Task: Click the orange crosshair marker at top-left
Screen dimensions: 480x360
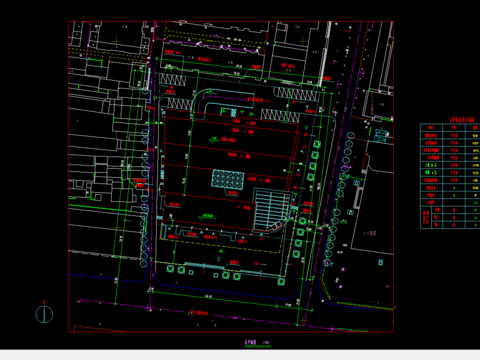Action: point(117,41)
